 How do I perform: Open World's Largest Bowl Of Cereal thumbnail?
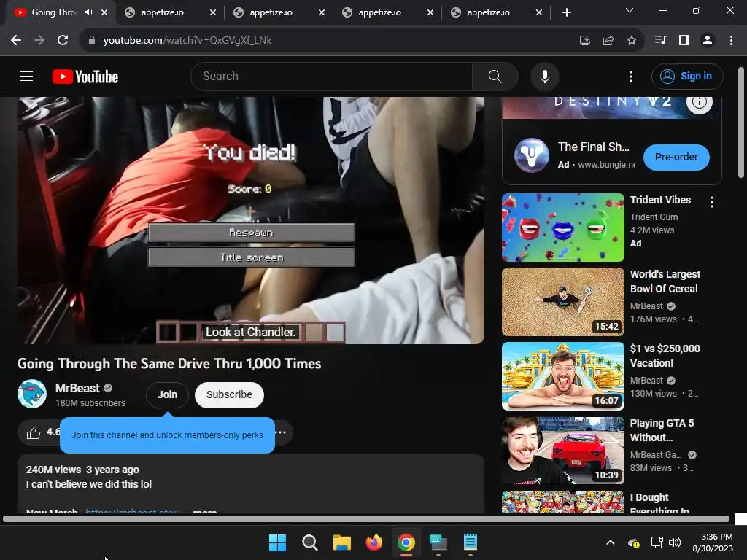(562, 301)
